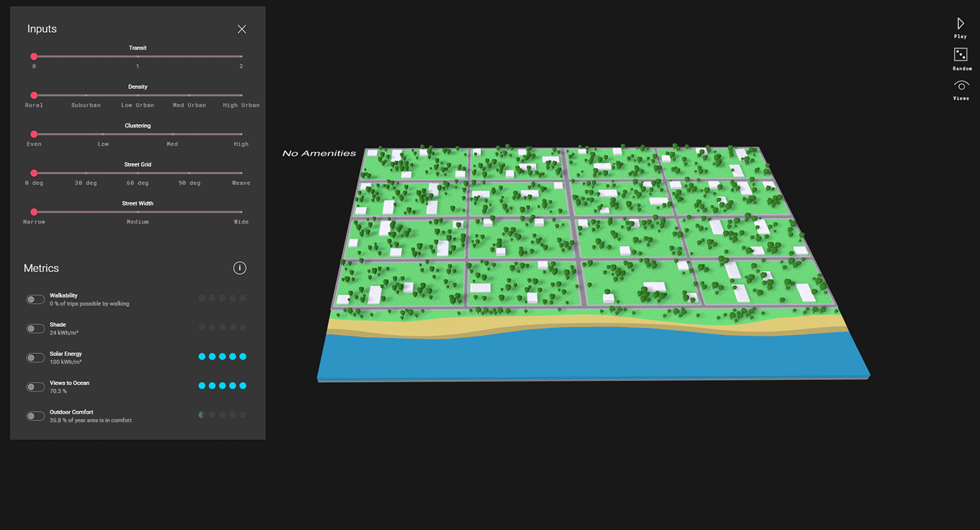Click the Random dice icon
980x530 pixels.
click(961, 55)
